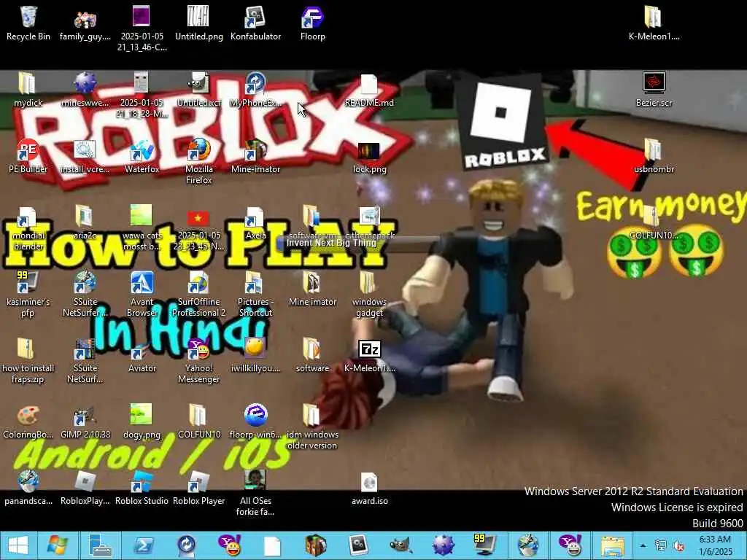The height and width of the screenshot is (560, 747).
Task: Open the panandsca... file
Action: coord(28,488)
